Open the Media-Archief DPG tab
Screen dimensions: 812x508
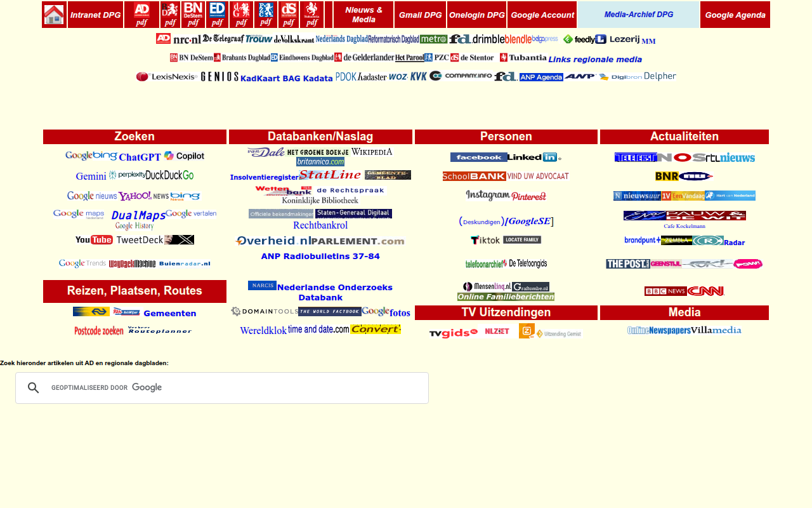click(x=639, y=15)
